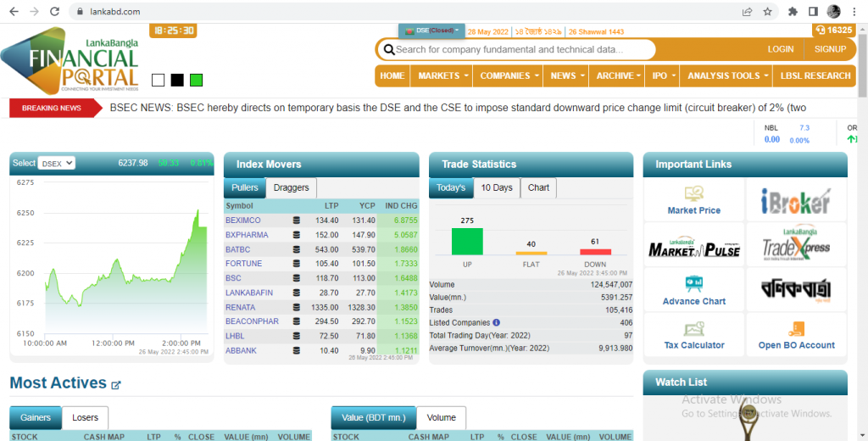Open BEACONPHAR symbol link
The width and height of the screenshot is (868, 441).
point(252,321)
